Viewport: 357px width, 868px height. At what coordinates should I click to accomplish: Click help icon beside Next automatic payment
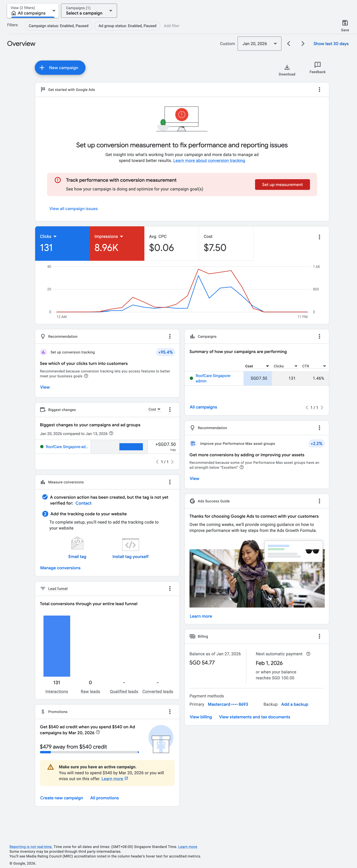308,654
